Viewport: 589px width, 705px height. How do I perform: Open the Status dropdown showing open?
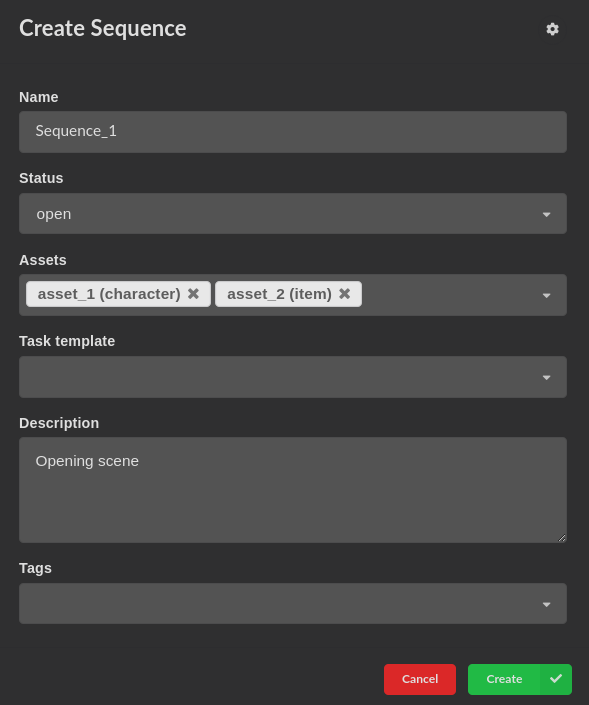[293, 214]
